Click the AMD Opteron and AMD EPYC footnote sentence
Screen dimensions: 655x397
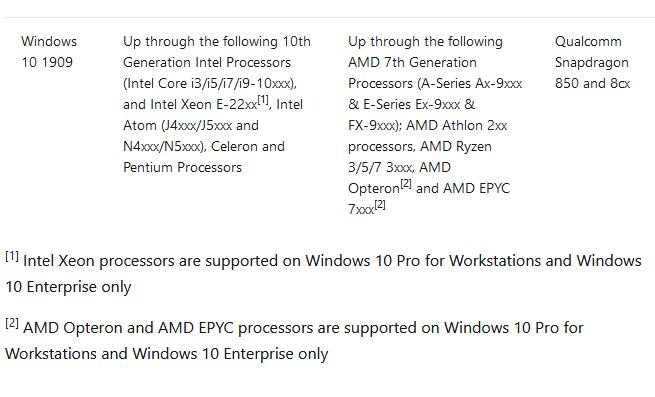(x=294, y=341)
